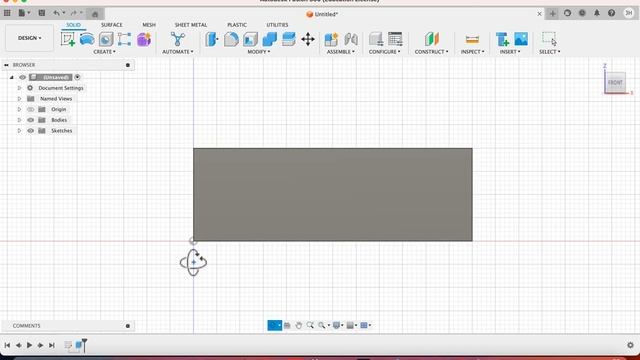Viewport: 640px width, 360px height.
Task: Switch to the PLASTIC tab
Action: [x=237, y=25]
